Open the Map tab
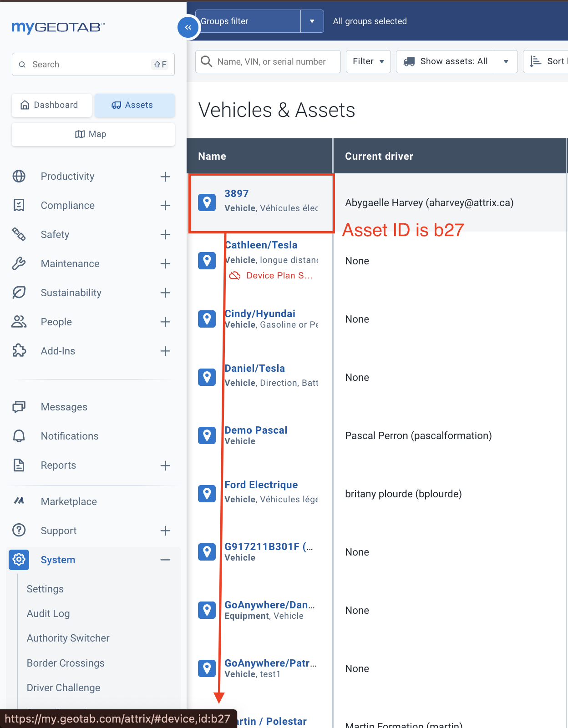This screenshot has width=568, height=728. [x=93, y=134]
